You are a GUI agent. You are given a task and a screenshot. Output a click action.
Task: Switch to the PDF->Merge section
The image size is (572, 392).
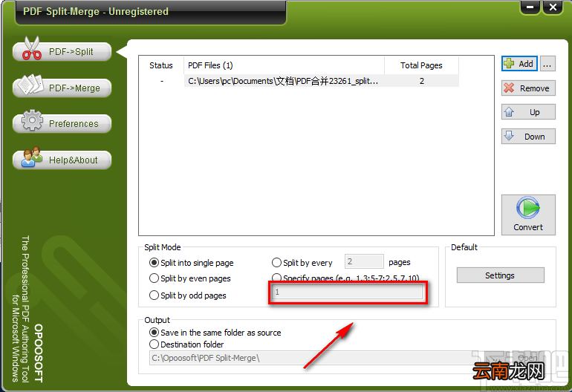click(62, 88)
